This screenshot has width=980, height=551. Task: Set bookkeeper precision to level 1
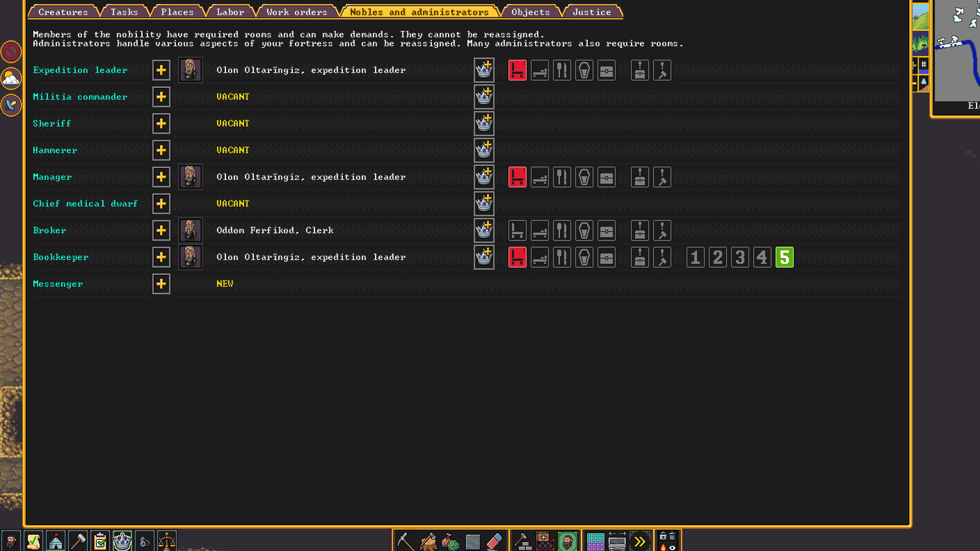click(x=695, y=257)
